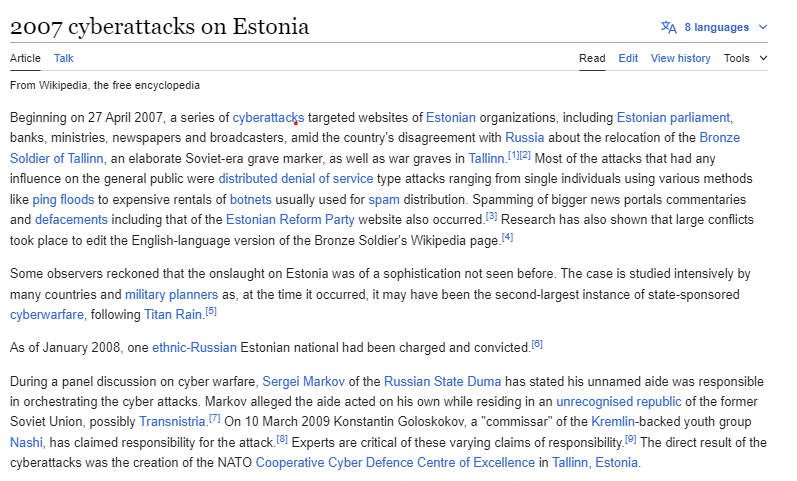Open the cyberattacks link
This screenshot has height=481, width=797.
pos(268,118)
